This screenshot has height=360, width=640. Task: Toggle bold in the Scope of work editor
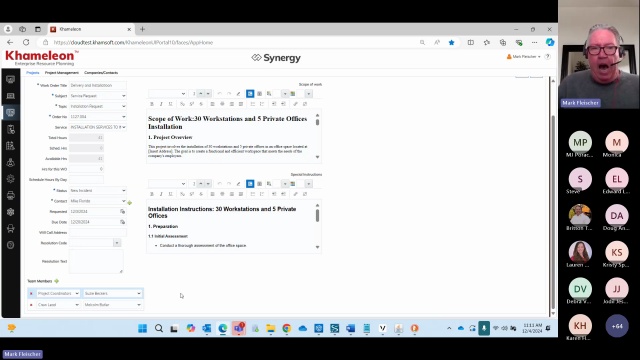point(152,104)
